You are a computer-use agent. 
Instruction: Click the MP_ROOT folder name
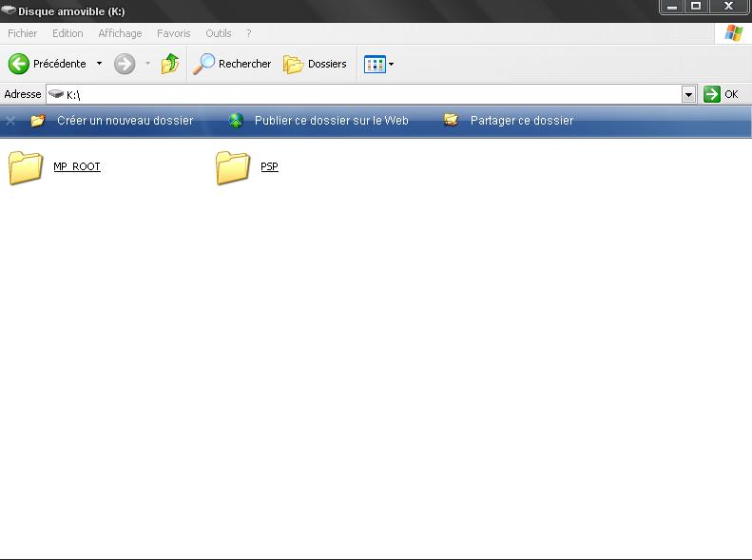[77, 166]
